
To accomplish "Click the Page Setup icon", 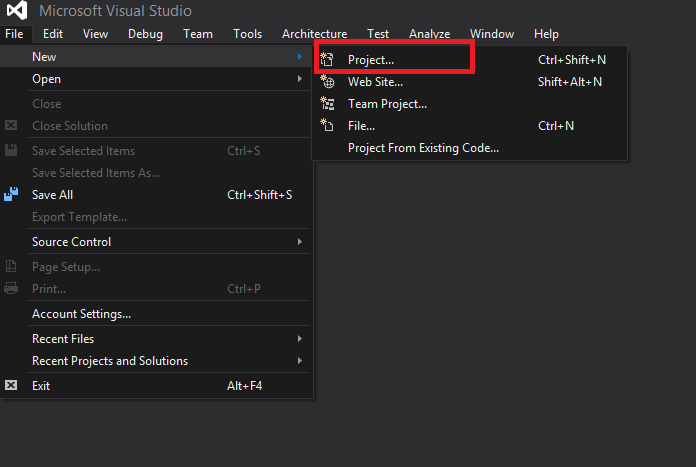I will (11, 266).
